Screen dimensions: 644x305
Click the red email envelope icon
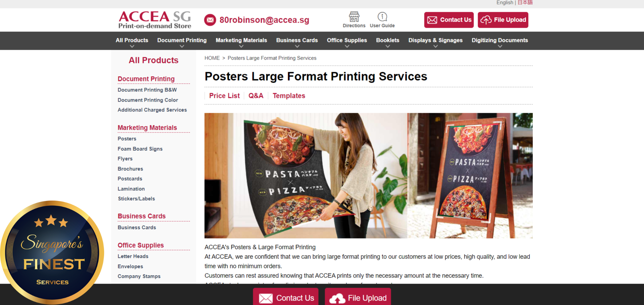(210, 20)
